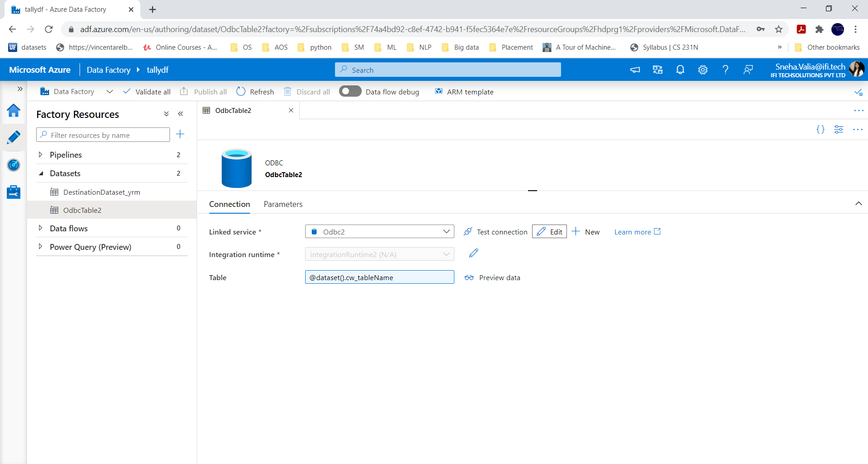Screen dimensions: 868x464
Task: Open the Data Factory dropdown arrow
Action: point(109,92)
